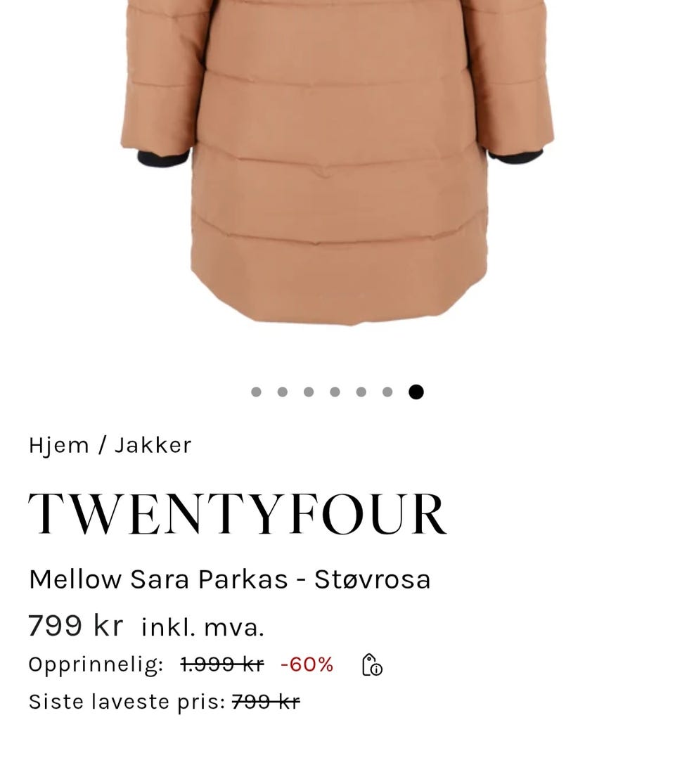Click the 799 kr current price
Screen dimensions: 675x784
(x=75, y=625)
